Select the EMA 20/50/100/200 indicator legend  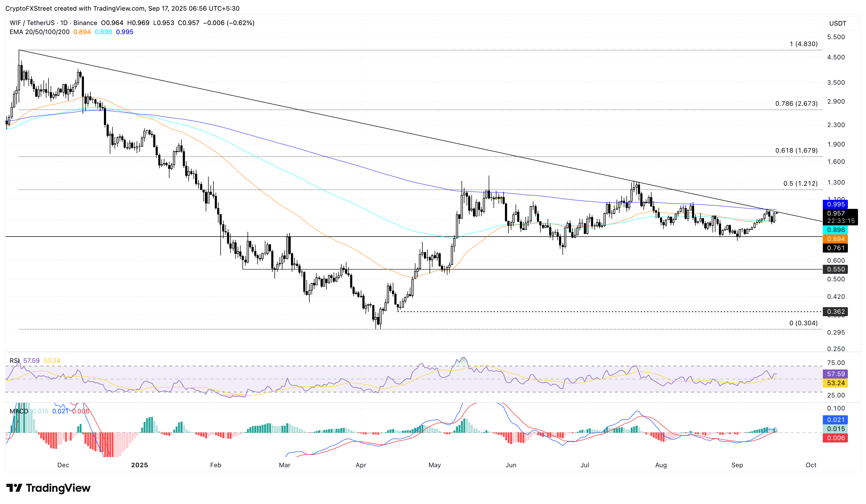39,32
